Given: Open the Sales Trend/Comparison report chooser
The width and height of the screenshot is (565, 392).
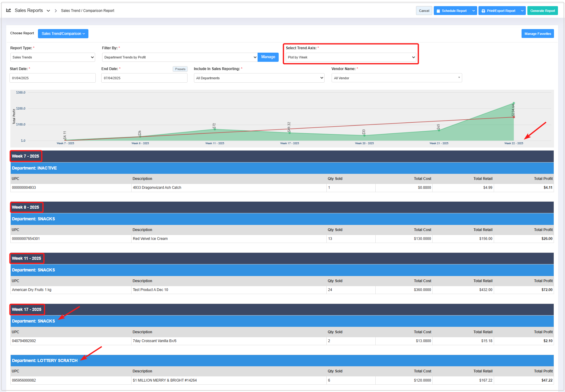Looking at the screenshot, I should (x=63, y=34).
